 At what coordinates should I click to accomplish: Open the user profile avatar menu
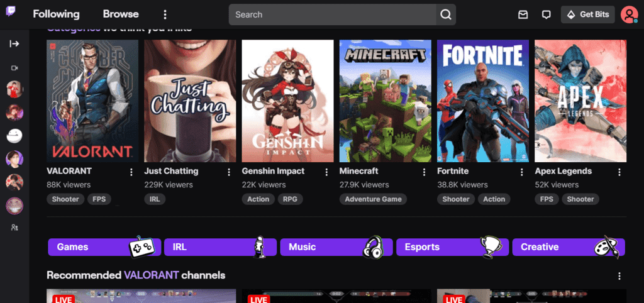(629, 15)
